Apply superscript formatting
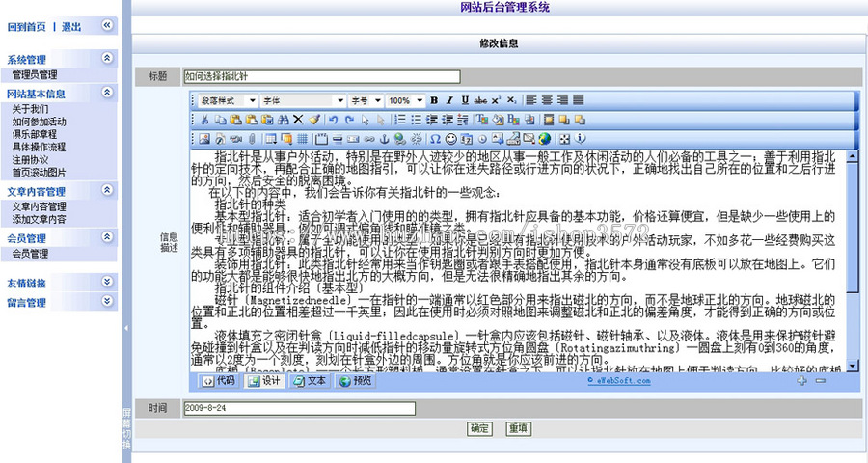 (496, 100)
